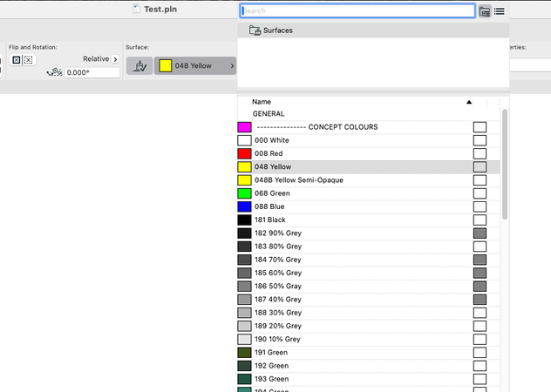The height and width of the screenshot is (392, 551).
Task: Select the 088 Blue surface
Action: [369, 206]
